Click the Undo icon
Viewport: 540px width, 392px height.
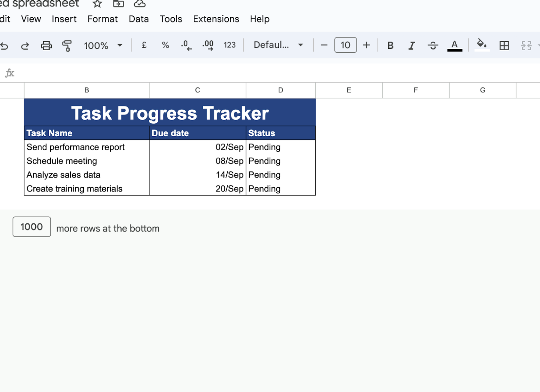point(5,46)
